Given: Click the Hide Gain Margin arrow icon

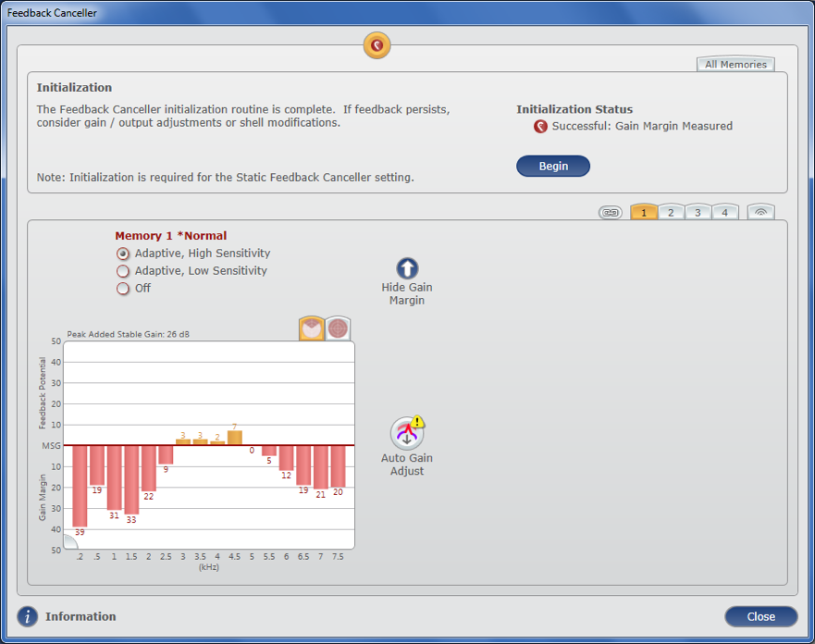Looking at the screenshot, I should pos(407,268).
